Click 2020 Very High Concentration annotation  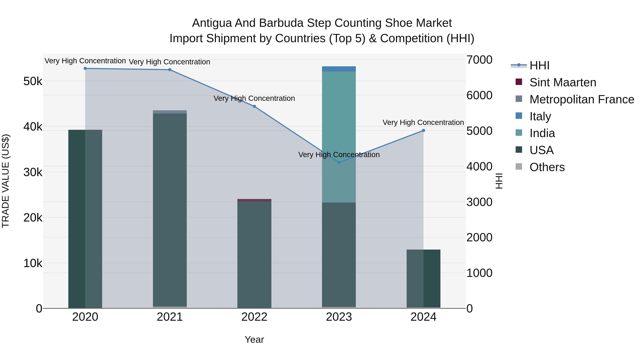tap(85, 61)
